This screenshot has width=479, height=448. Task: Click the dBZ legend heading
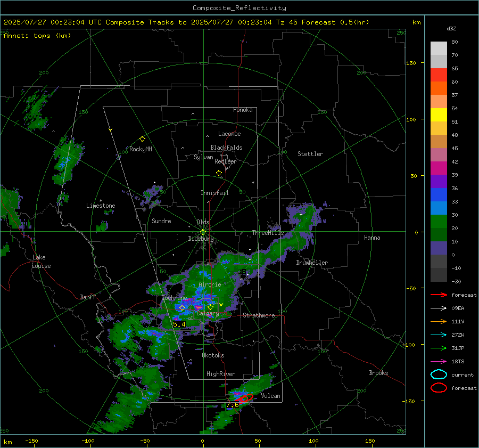coord(451,29)
